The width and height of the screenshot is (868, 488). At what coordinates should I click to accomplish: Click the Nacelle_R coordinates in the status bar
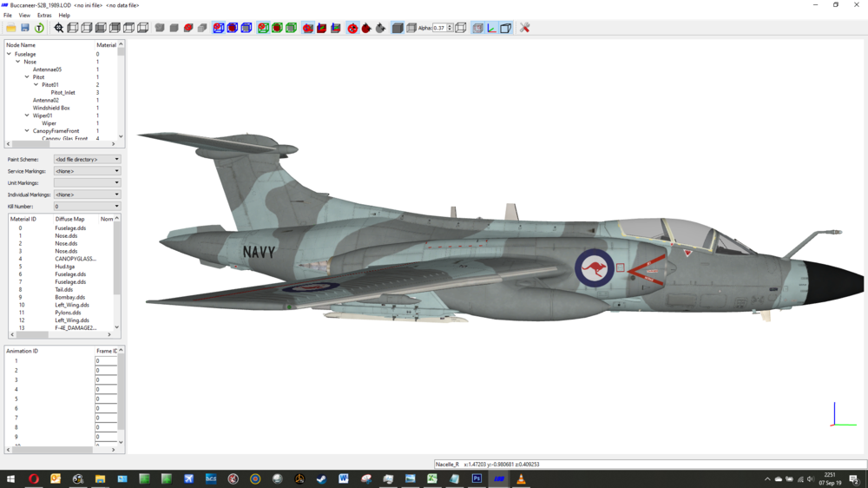(487, 465)
